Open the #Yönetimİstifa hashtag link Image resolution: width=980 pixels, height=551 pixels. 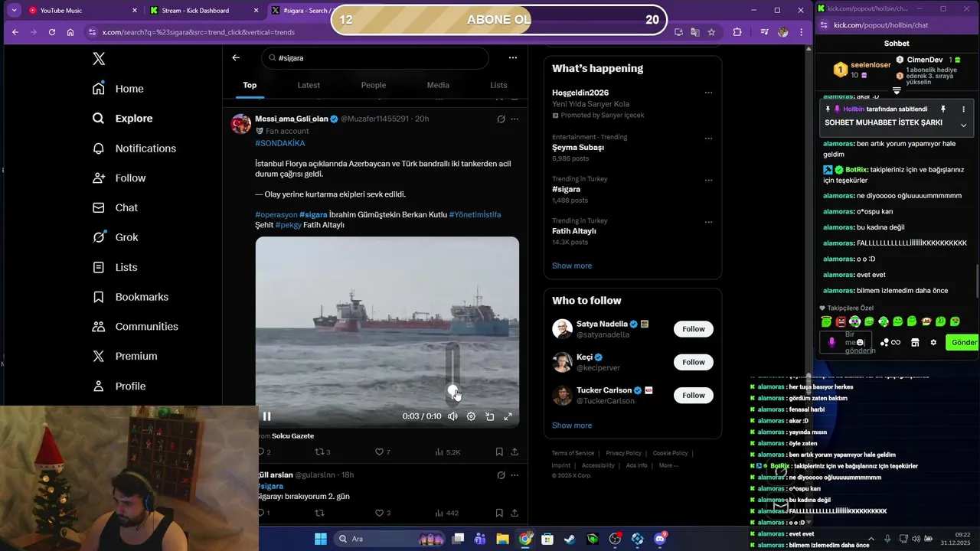click(475, 214)
